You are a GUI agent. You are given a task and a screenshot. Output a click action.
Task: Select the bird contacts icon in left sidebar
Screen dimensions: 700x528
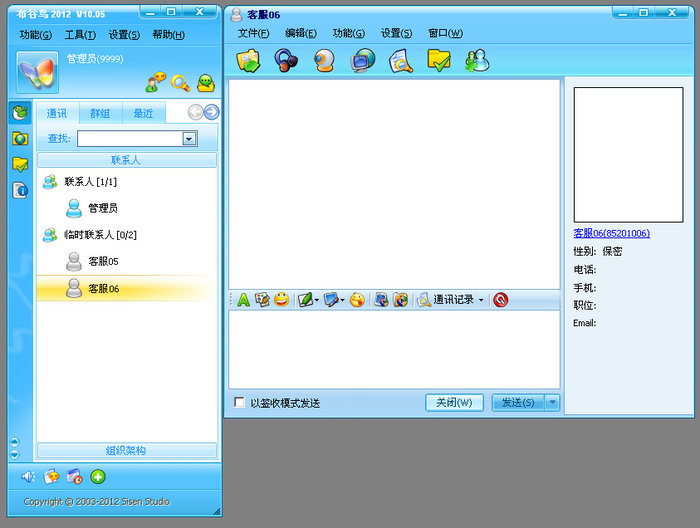pos(20,112)
